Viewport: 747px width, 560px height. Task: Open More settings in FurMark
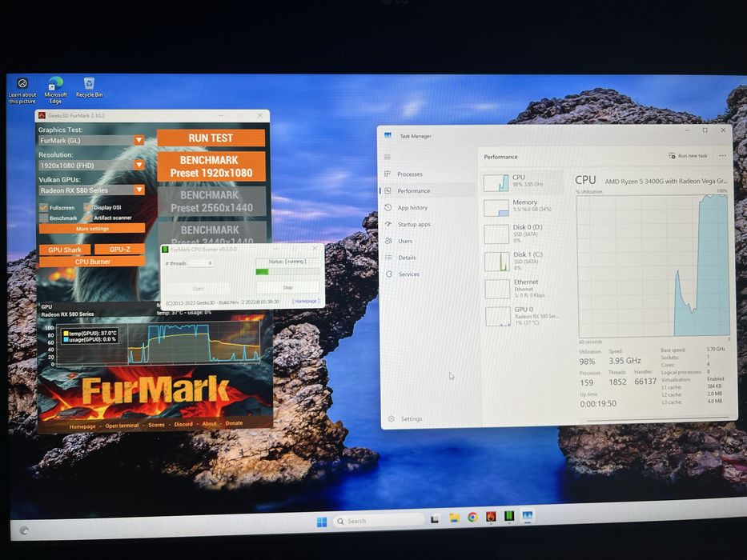(x=92, y=229)
